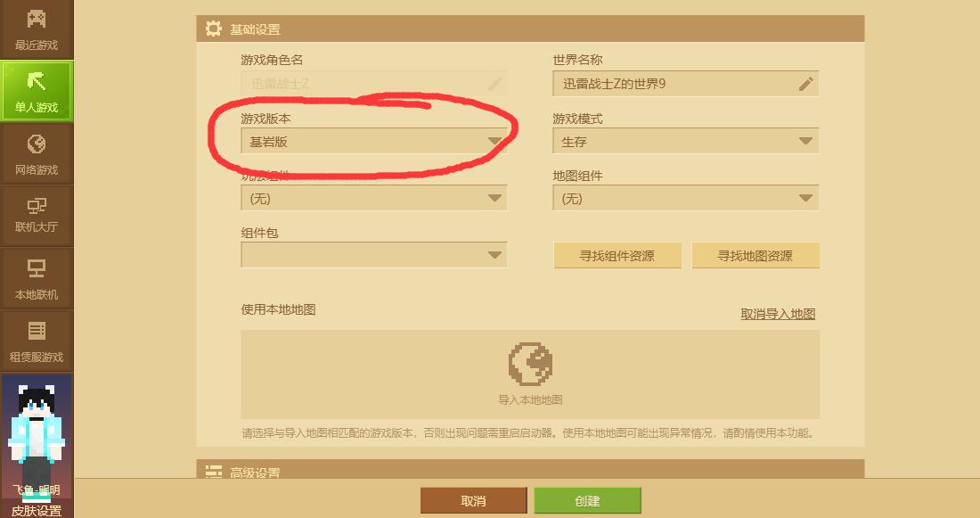Image resolution: width=980 pixels, height=518 pixels.
Task: Open the 组件包 dropdown
Action: click(x=374, y=255)
